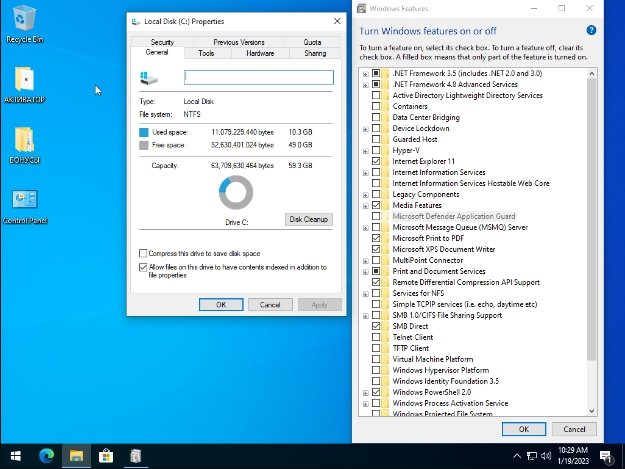Show hidden tray icons chevron
This screenshot has height=469, width=625.
[x=517, y=456]
